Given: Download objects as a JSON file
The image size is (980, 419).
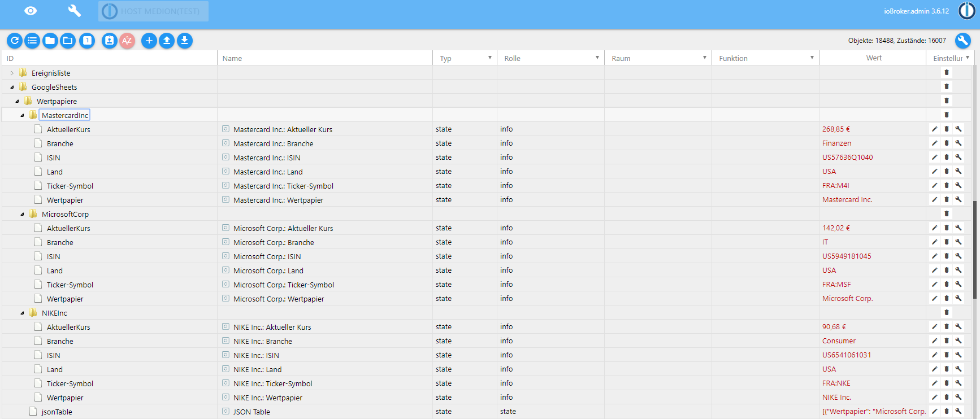Looking at the screenshot, I should tap(185, 40).
